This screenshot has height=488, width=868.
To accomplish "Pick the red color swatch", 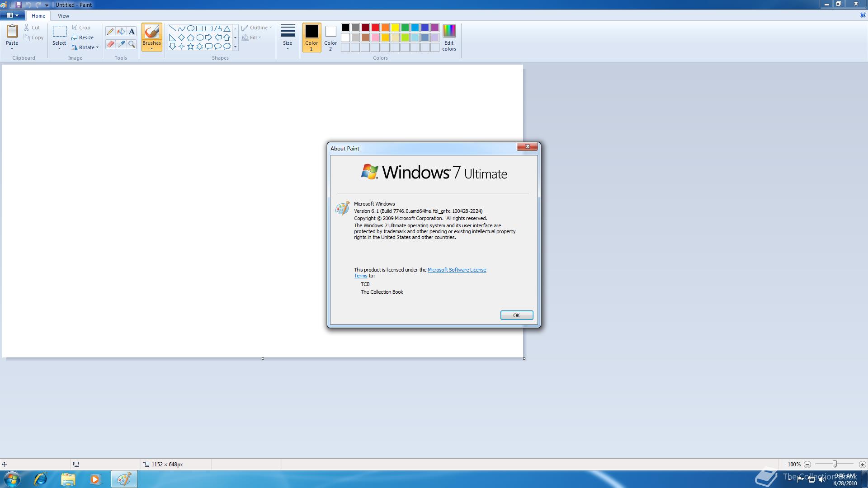I will tap(375, 28).
